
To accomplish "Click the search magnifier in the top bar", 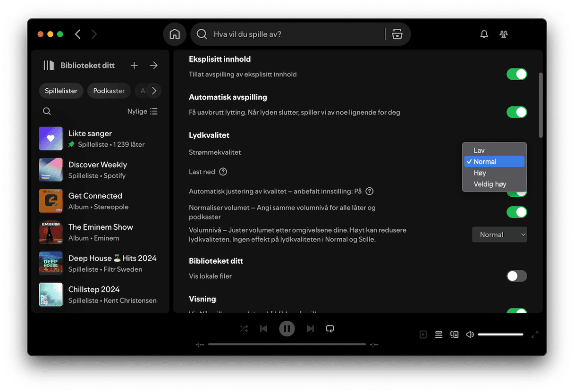I will pyautogui.click(x=202, y=34).
